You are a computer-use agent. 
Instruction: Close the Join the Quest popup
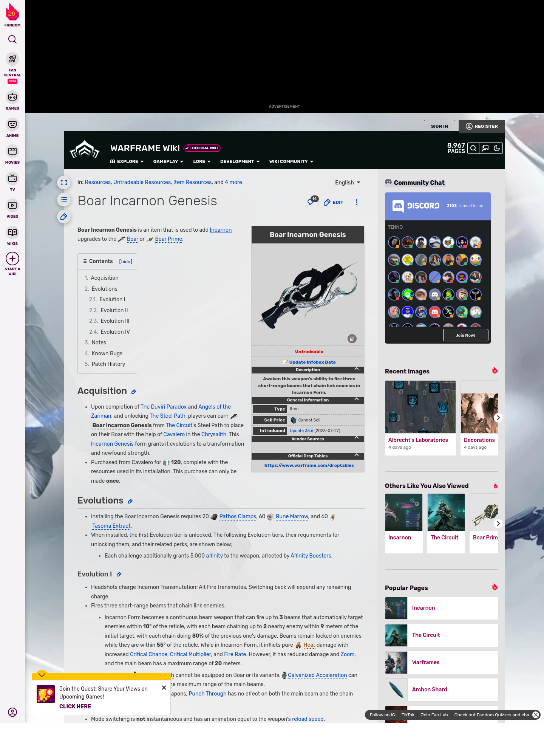point(164,688)
